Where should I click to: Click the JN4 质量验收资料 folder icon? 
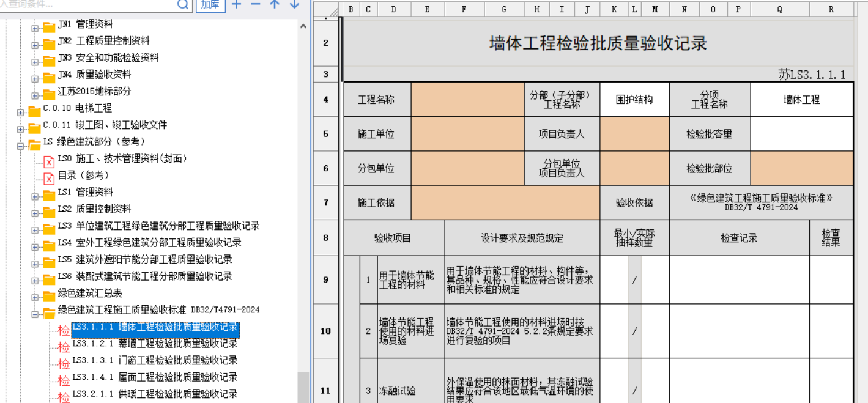(49, 78)
